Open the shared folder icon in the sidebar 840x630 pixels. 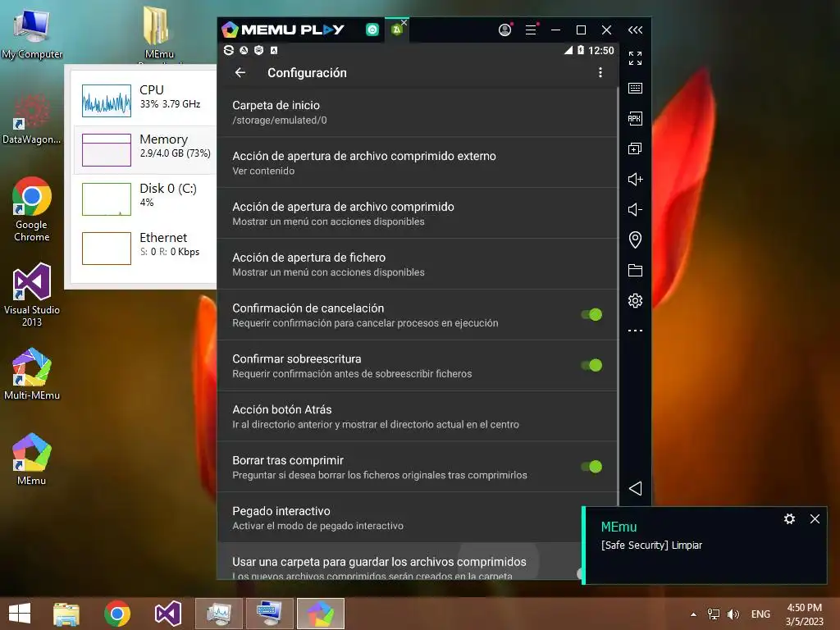[635, 270]
